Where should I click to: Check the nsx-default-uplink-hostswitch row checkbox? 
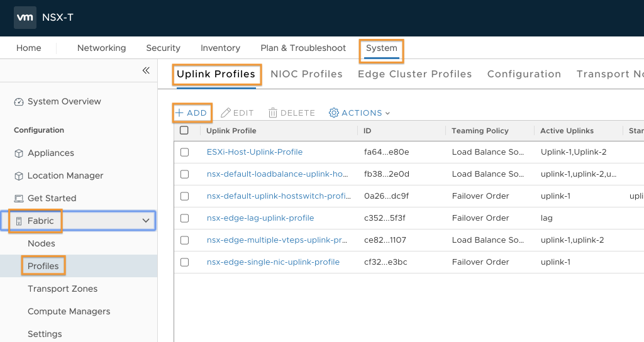(184, 196)
